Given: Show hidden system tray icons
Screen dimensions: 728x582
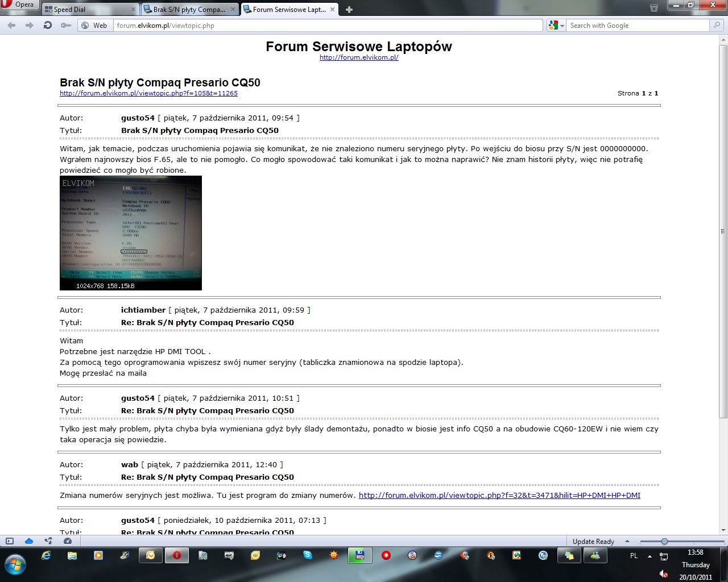Looking at the screenshot, I should click(650, 556).
